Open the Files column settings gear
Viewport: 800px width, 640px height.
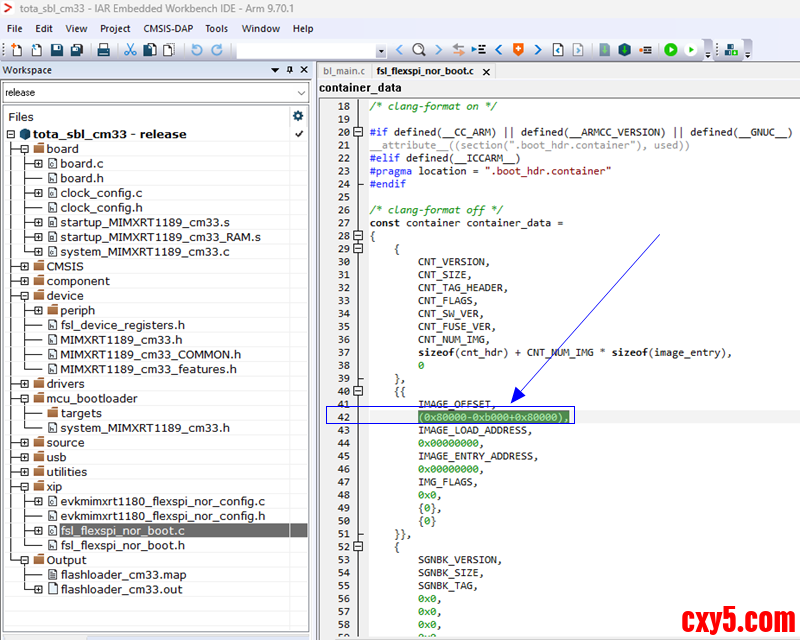297,116
